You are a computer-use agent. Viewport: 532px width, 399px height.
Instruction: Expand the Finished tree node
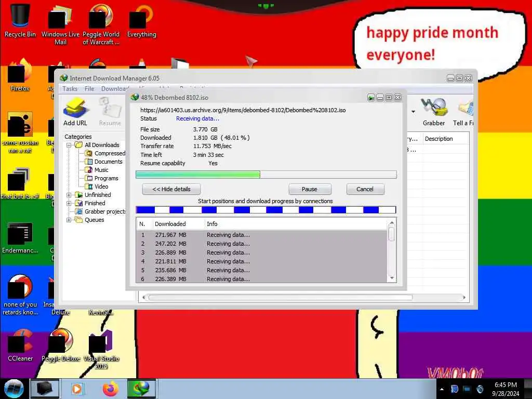point(69,203)
